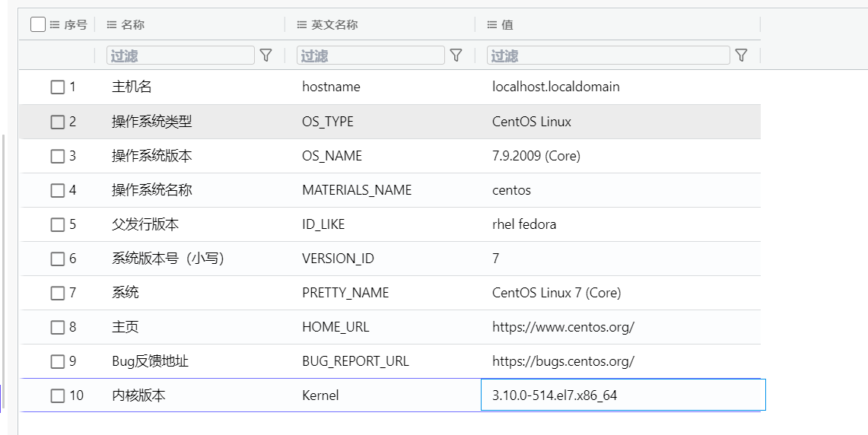Focus the 值 column filter input
Viewport: 868px width, 435px height.
[x=609, y=56]
